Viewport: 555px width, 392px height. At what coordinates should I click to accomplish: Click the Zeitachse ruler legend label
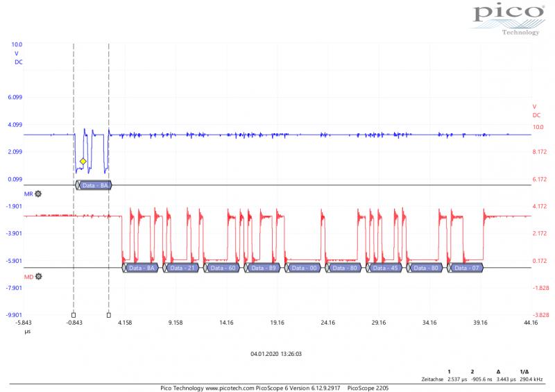click(432, 379)
